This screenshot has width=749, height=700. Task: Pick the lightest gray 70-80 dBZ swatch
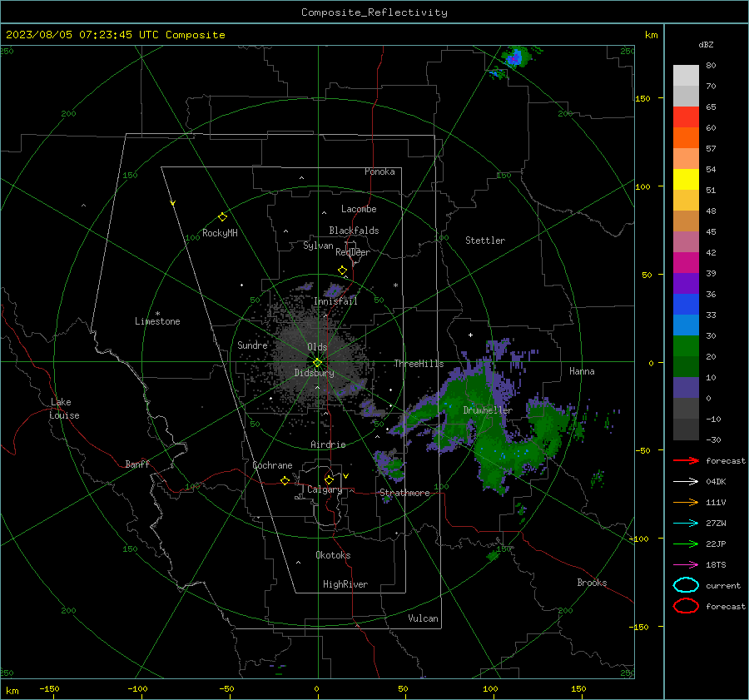pos(686,76)
